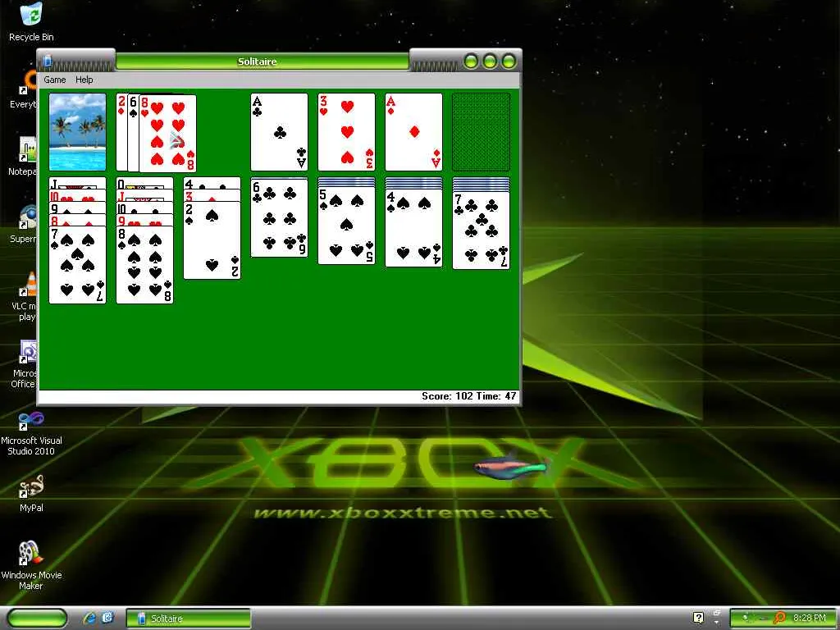Select the 7 of clubs tableau card
The image size is (840, 630).
[481, 231]
